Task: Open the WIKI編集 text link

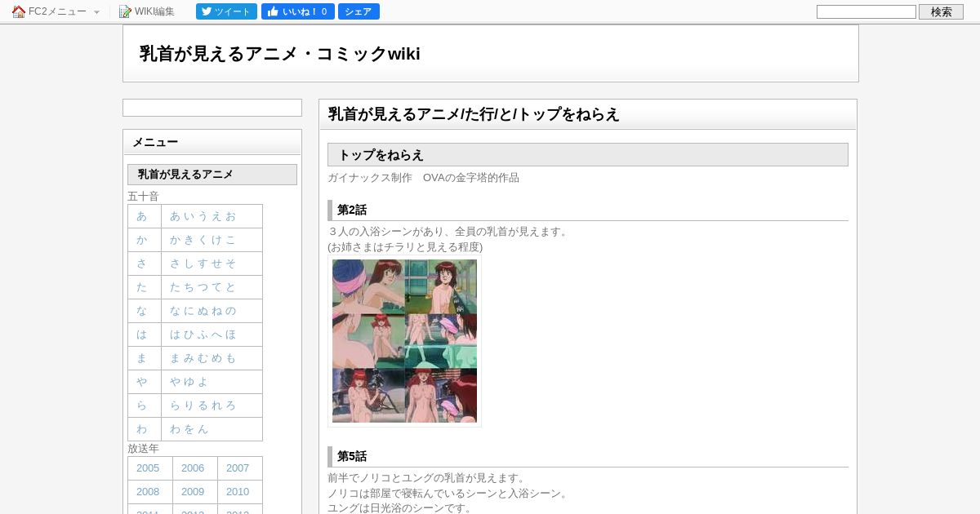Action: point(154,11)
